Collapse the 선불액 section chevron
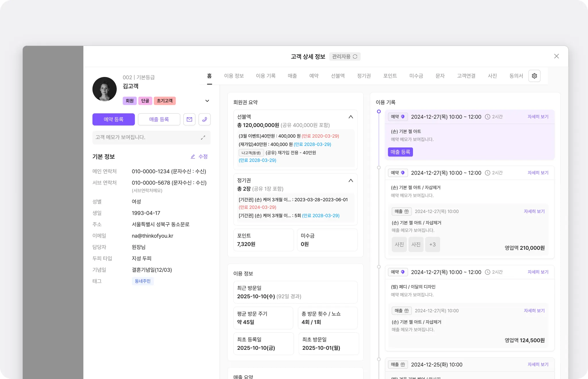The image size is (588, 379). 351,117
